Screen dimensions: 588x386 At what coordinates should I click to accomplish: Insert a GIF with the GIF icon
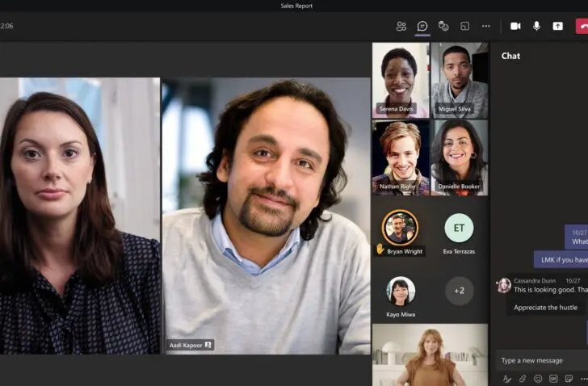pos(553,379)
